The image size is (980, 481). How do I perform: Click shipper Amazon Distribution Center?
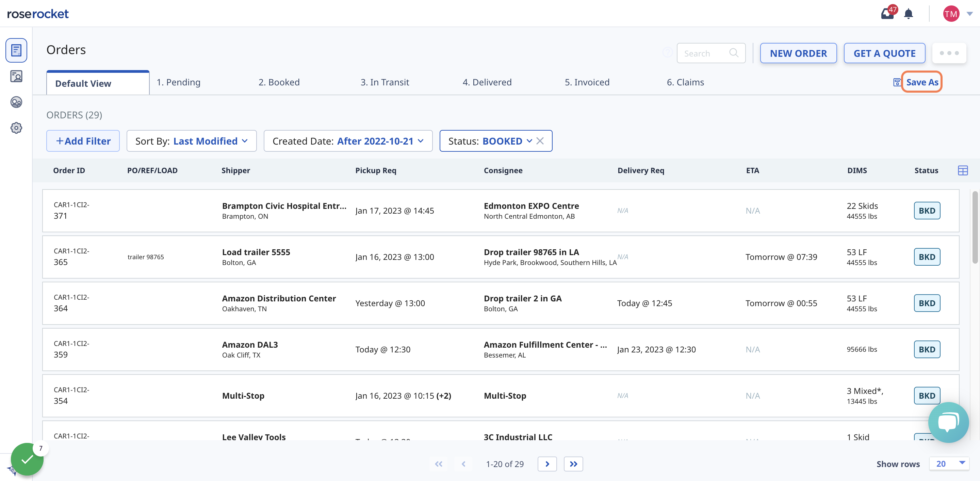point(279,298)
